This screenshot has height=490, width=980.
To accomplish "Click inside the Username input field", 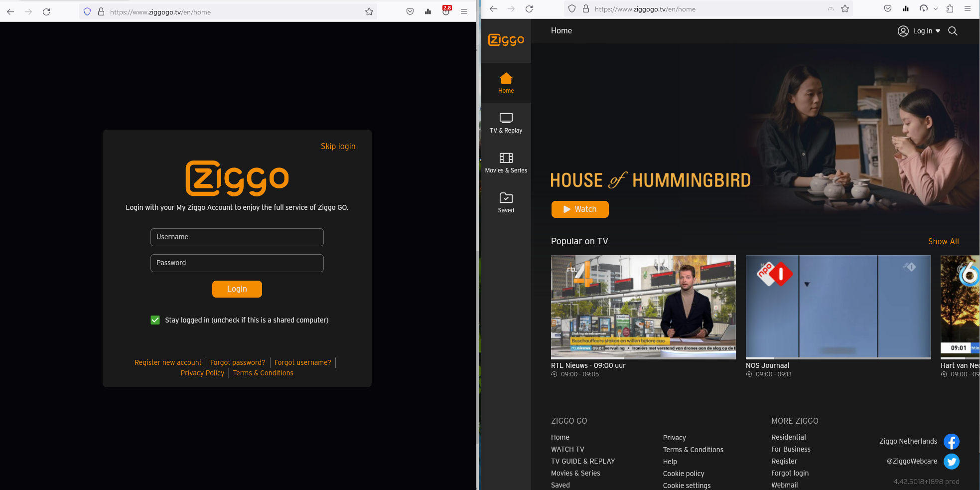I will 237,237.
